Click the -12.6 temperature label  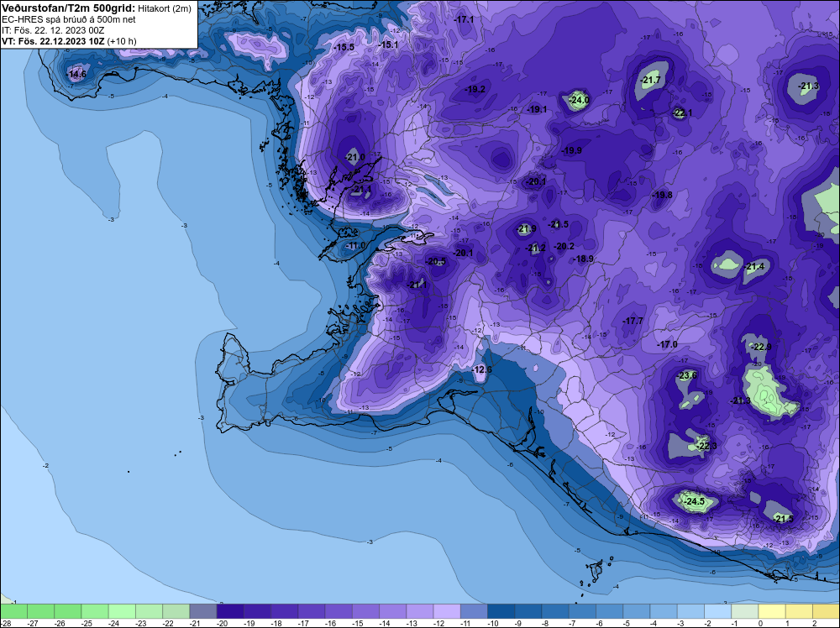pyautogui.click(x=481, y=370)
